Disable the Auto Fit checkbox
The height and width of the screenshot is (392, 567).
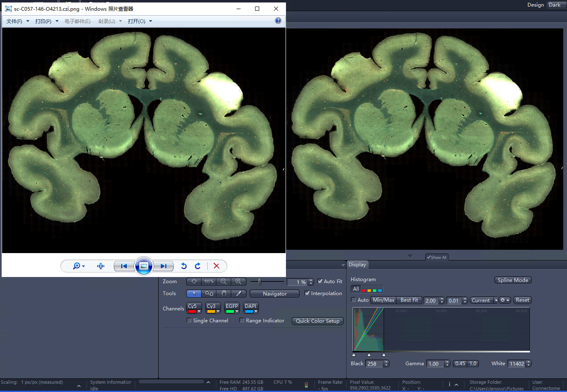pyautogui.click(x=320, y=281)
